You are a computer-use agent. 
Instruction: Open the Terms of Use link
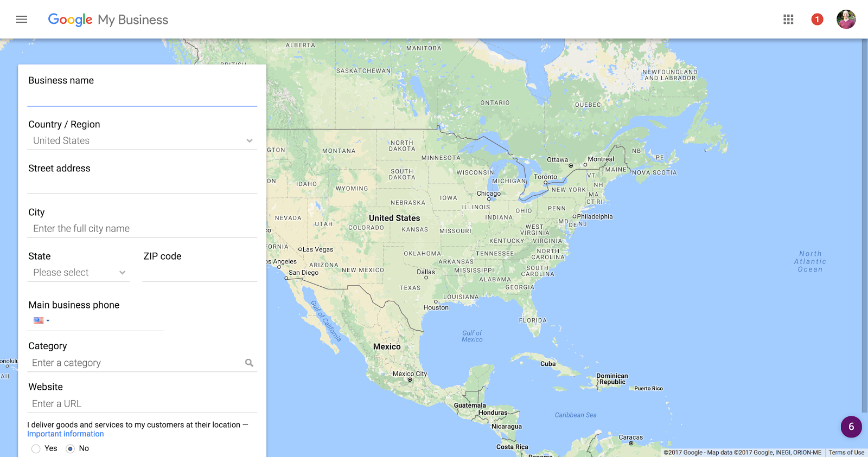(x=846, y=453)
